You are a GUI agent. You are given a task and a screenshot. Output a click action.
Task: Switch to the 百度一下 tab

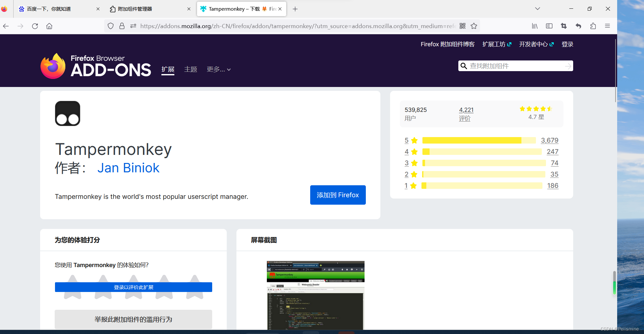(x=59, y=9)
